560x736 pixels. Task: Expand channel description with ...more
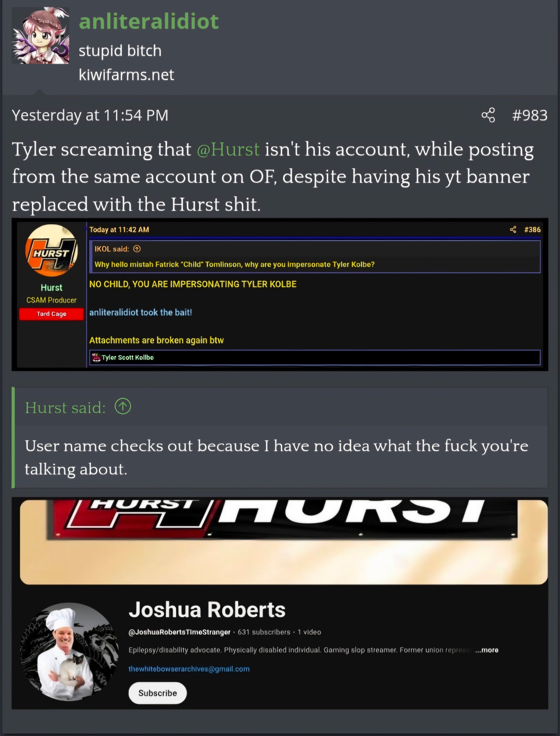click(487, 650)
